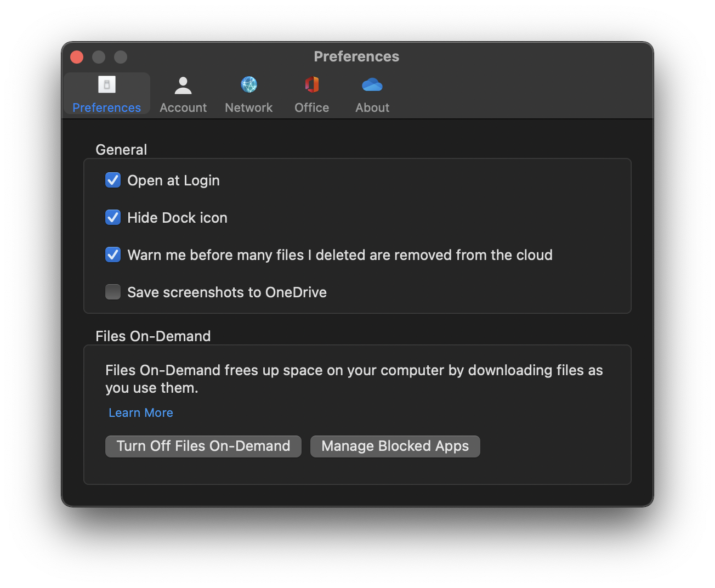Close the Preferences window with red button

coord(77,57)
